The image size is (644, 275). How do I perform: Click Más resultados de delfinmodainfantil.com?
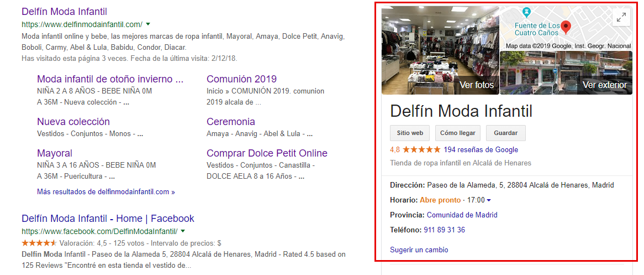(x=105, y=192)
